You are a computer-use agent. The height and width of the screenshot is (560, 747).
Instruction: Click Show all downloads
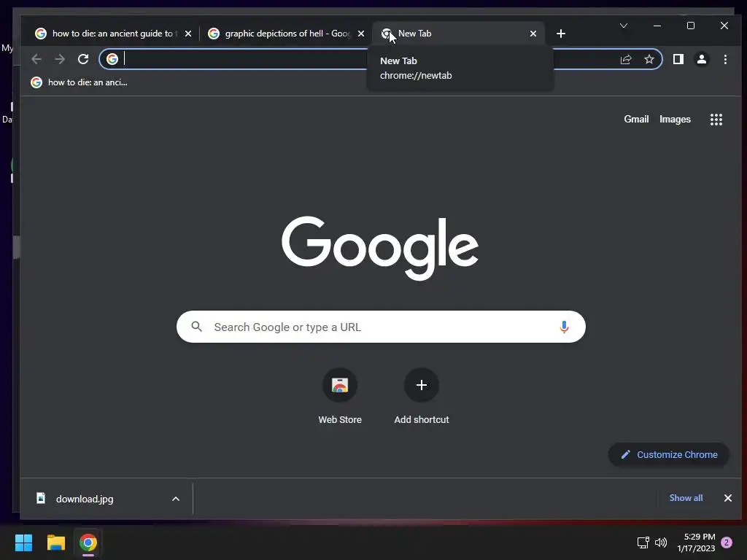[686, 498]
